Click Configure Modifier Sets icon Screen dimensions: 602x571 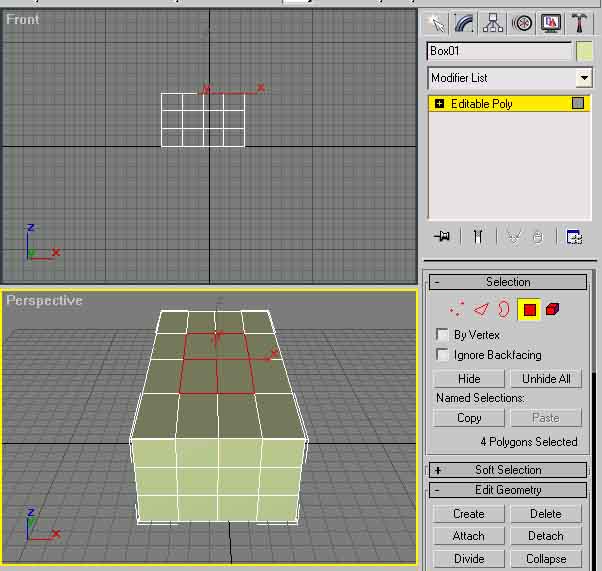[x=574, y=237]
